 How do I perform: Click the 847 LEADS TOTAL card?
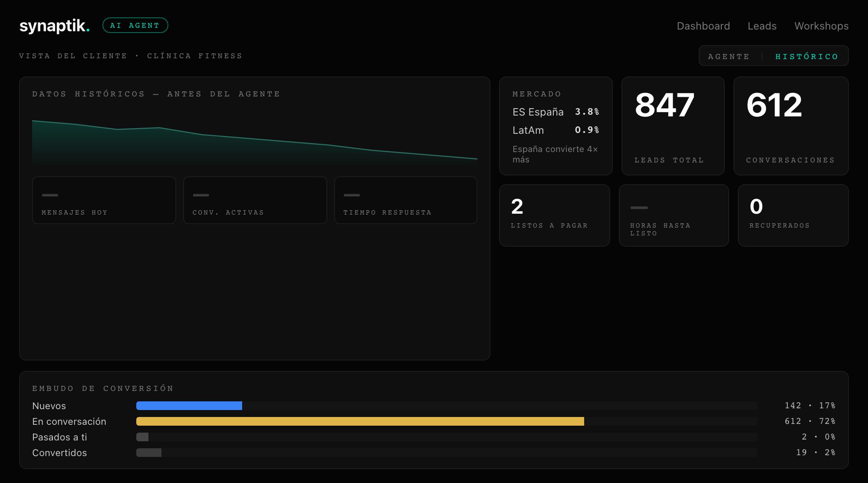click(673, 126)
